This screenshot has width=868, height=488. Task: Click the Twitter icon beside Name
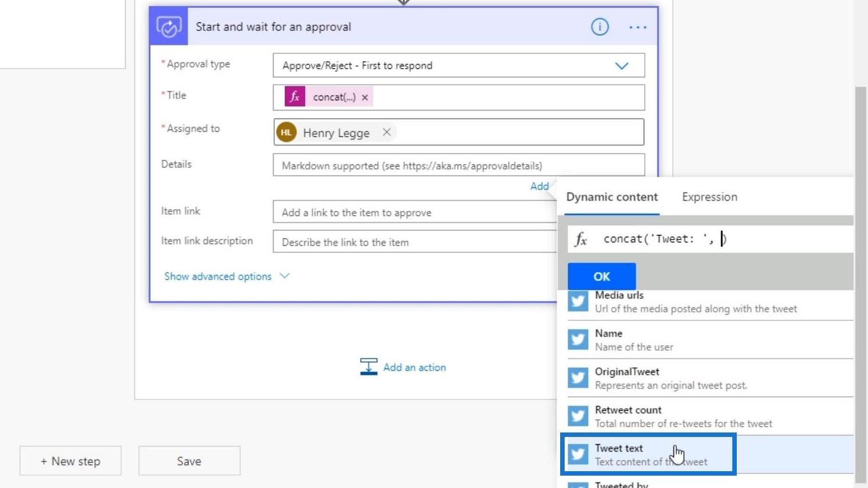[x=578, y=340]
